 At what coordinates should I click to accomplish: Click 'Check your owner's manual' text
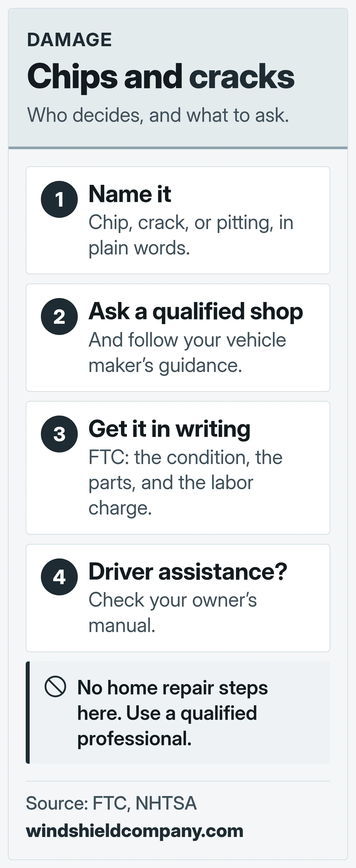click(x=173, y=613)
